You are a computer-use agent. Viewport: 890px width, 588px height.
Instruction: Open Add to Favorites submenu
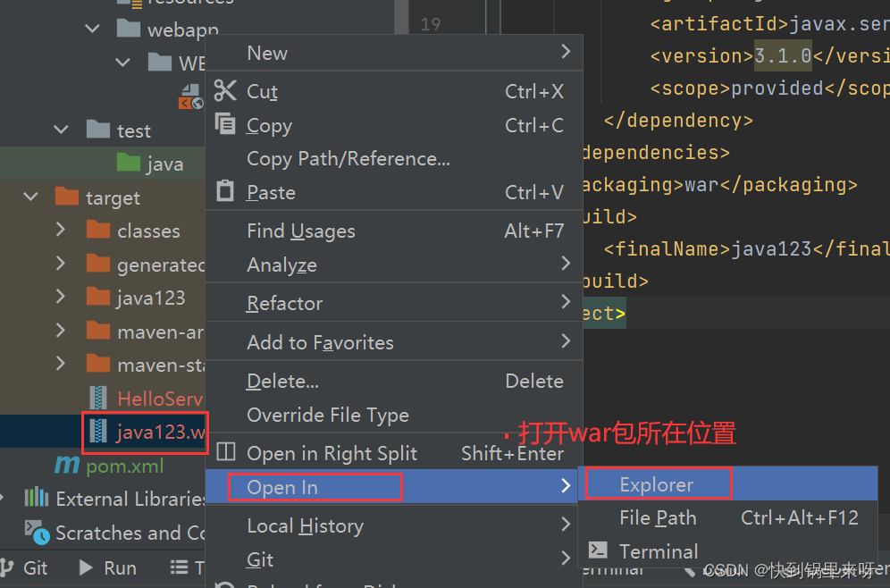(394, 342)
